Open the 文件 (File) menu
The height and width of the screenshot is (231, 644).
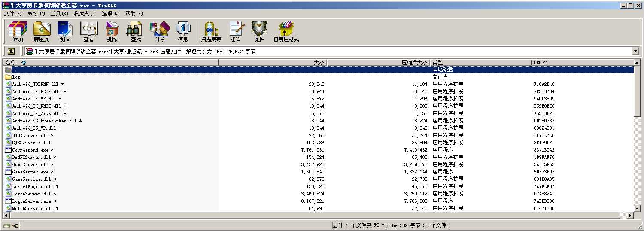click(x=13, y=14)
